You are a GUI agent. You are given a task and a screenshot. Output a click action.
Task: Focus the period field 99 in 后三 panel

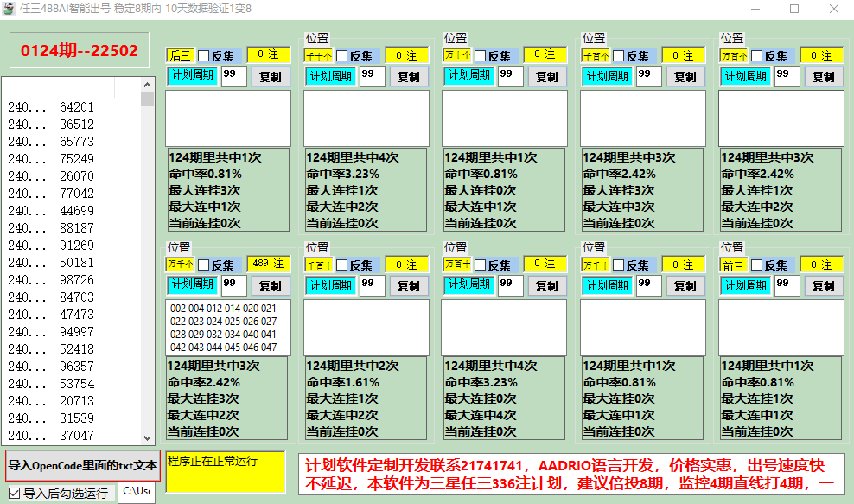click(x=234, y=76)
